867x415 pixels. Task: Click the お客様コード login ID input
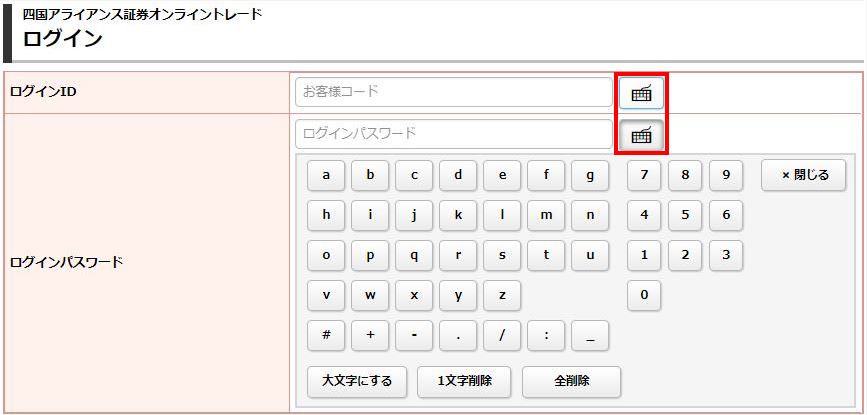point(454,92)
